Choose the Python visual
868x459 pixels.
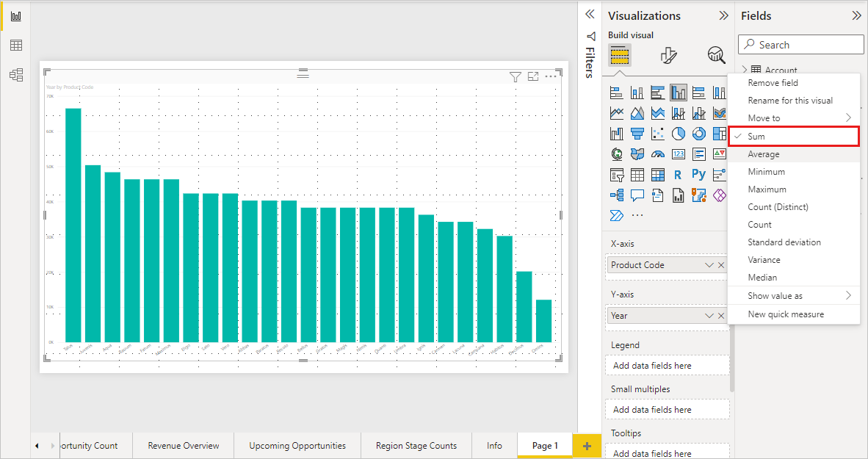698,174
